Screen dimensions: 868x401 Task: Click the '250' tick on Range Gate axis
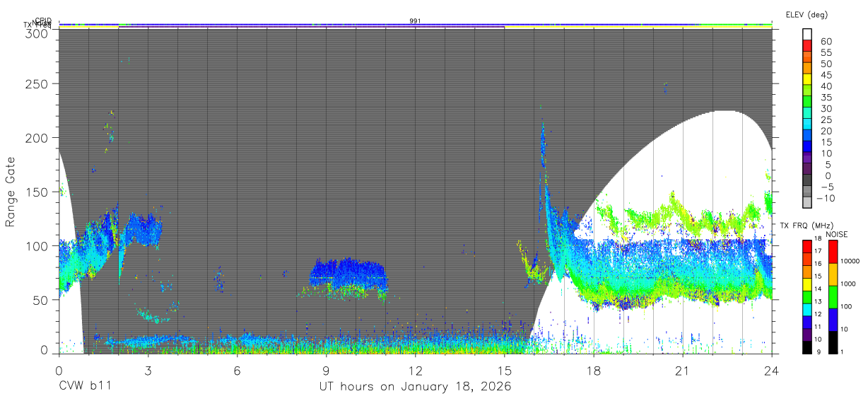pyautogui.click(x=36, y=84)
